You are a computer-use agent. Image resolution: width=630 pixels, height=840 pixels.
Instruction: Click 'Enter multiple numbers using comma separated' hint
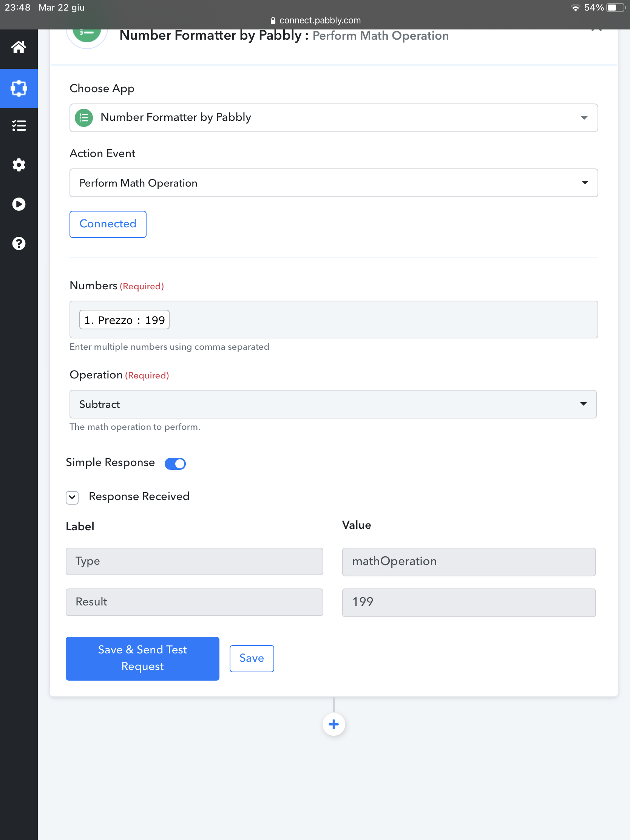tap(169, 347)
